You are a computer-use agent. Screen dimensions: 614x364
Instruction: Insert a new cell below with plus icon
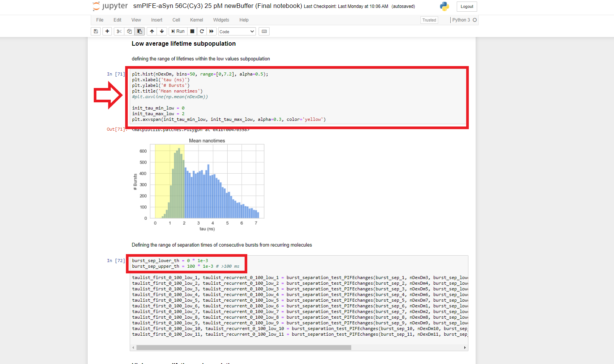click(107, 31)
